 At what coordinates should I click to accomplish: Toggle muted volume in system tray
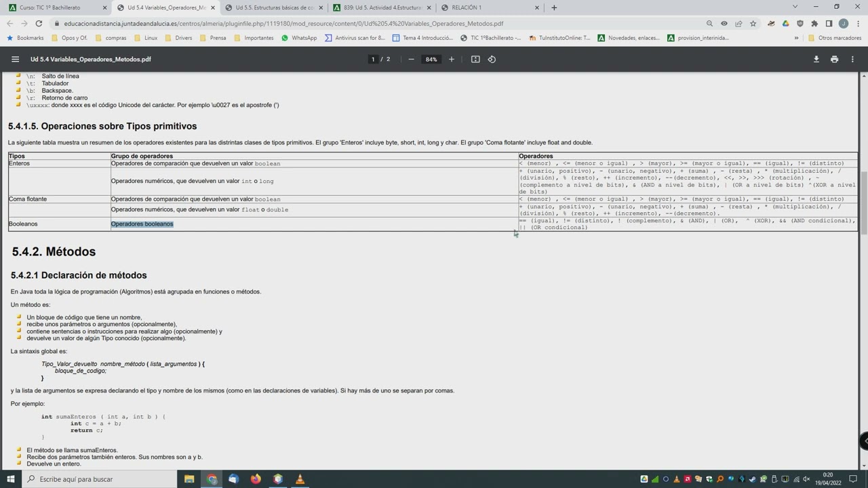click(808, 479)
